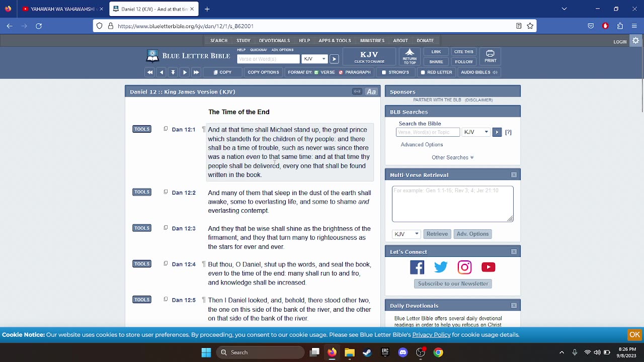The width and height of the screenshot is (644, 362).
Task: Toggle the Red Letter checkbox
Action: pos(423,72)
